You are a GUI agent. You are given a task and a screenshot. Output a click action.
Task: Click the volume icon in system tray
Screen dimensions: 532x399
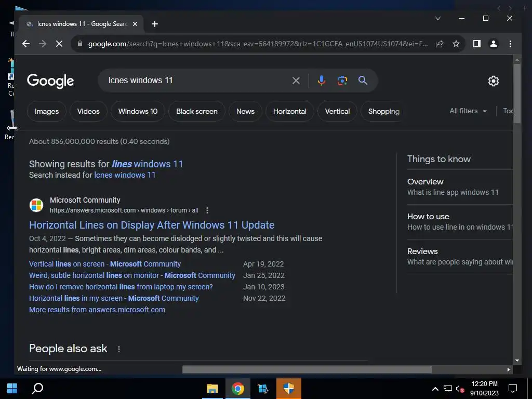[x=460, y=389]
